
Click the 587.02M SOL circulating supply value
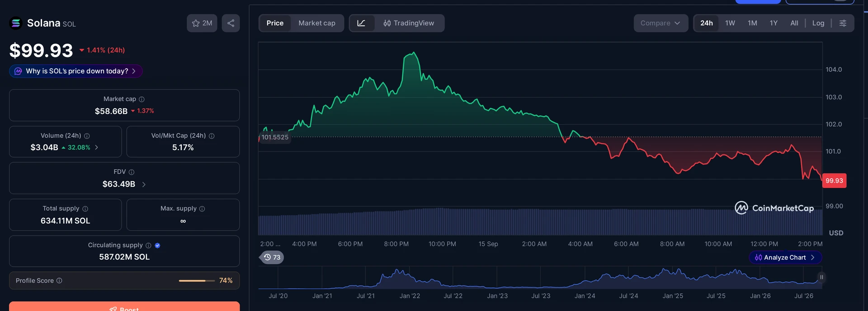coord(124,257)
